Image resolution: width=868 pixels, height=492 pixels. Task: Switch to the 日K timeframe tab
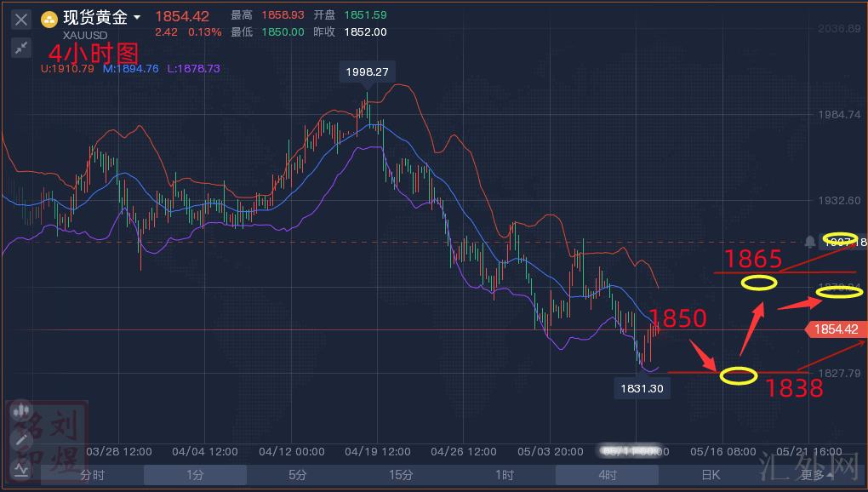point(711,475)
